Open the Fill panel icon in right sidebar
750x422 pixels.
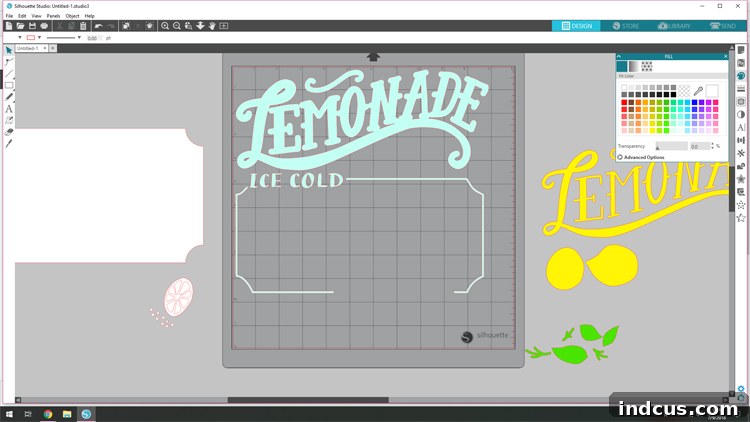[741, 76]
